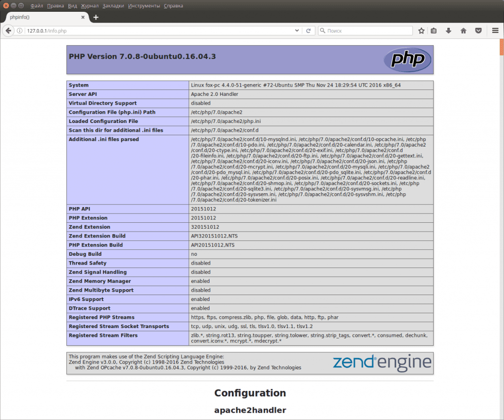
Task: Open the Файл menu
Action: [36, 6]
